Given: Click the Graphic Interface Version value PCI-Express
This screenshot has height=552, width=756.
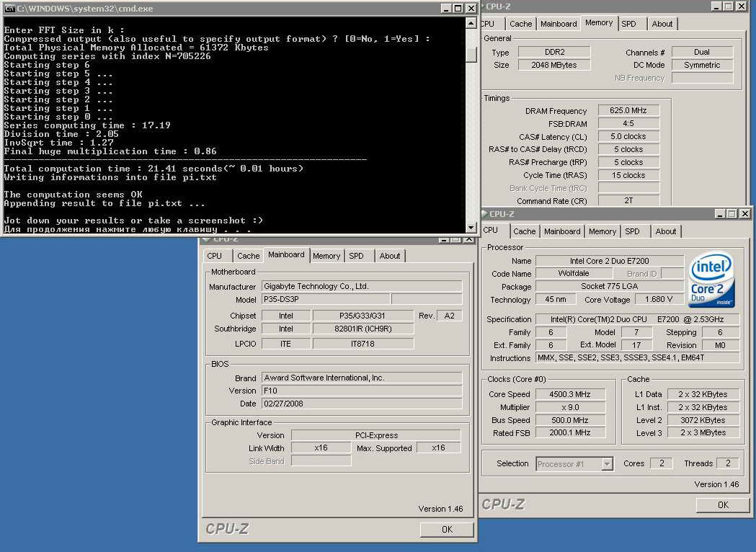Looking at the screenshot, I should (x=376, y=435).
